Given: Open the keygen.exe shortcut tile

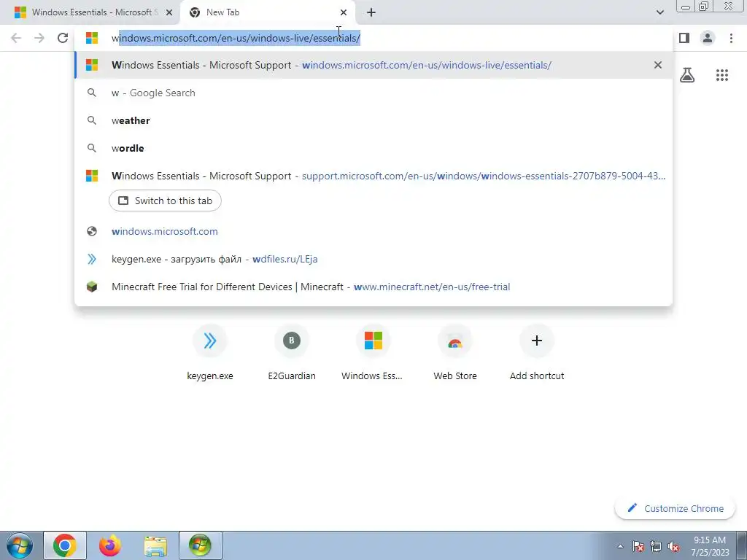Looking at the screenshot, I should pos(210,352).
